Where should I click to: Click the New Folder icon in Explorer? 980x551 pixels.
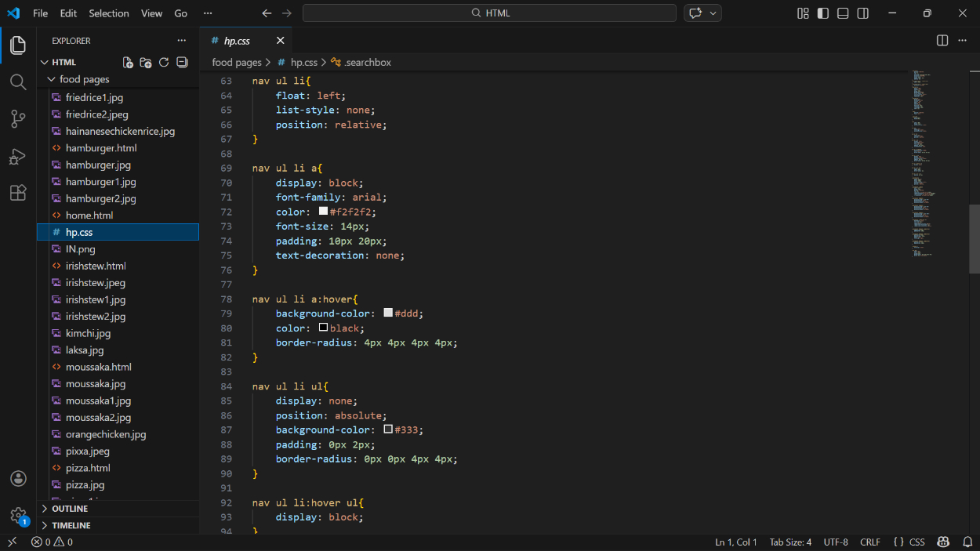(x=146, y=63)
